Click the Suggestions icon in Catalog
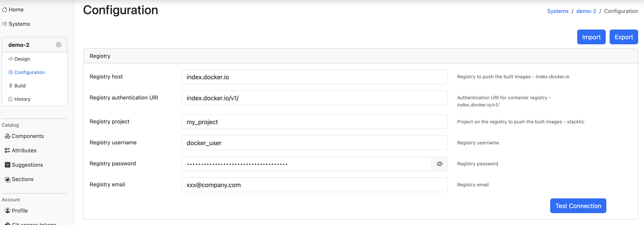Screen dimensions: 644x225 (8, 165)
